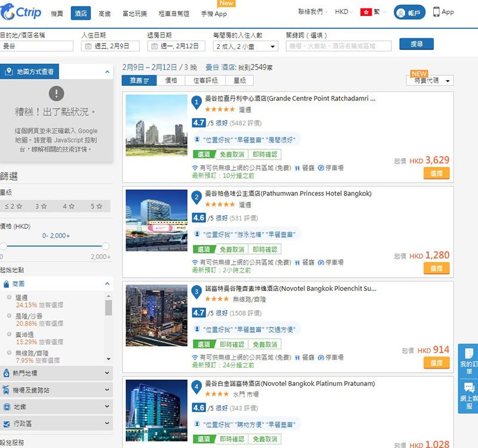Click the restaurant icon in Pathumwan Princess listing

(297, 262)
